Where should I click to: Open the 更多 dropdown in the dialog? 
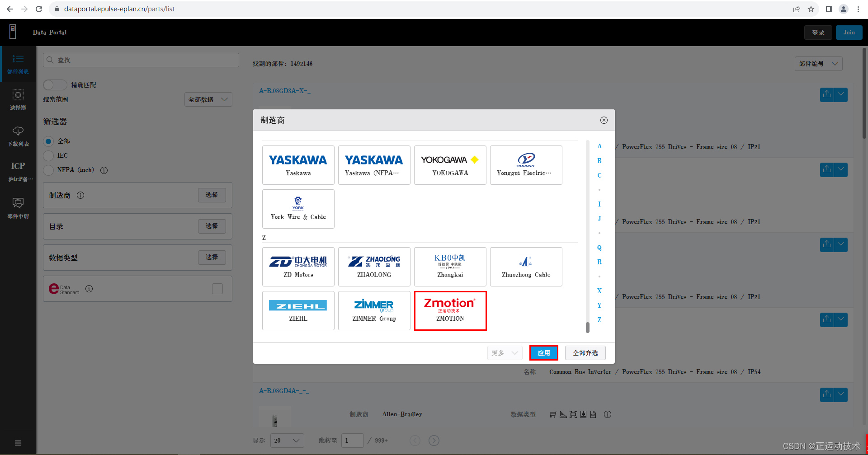[505, 353]
